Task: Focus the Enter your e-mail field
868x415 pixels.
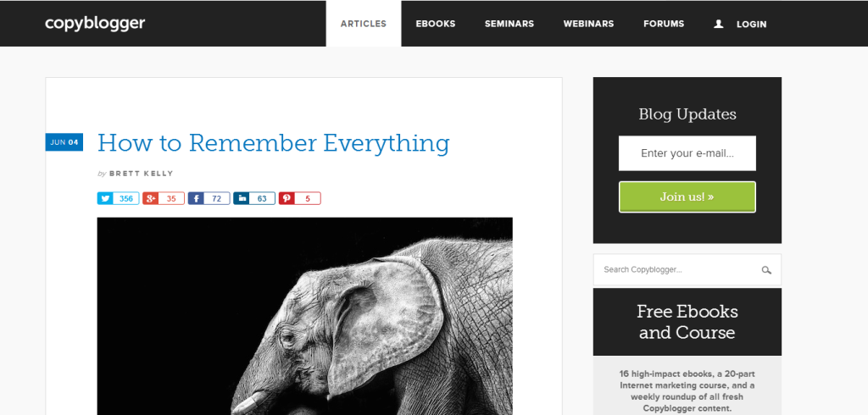Action: (687, 153)
